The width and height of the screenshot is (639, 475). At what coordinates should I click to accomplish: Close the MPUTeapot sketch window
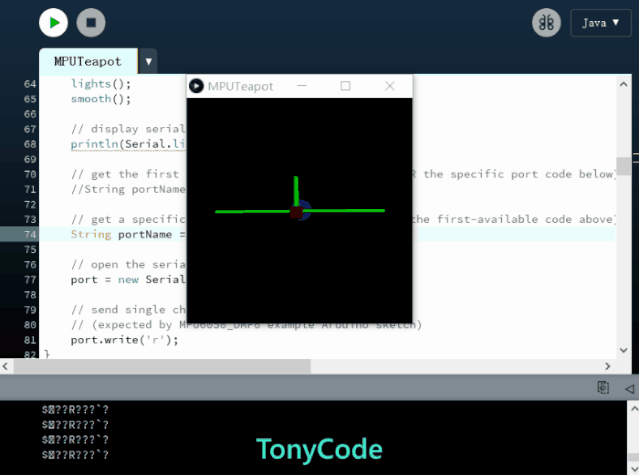coord(390,87)
